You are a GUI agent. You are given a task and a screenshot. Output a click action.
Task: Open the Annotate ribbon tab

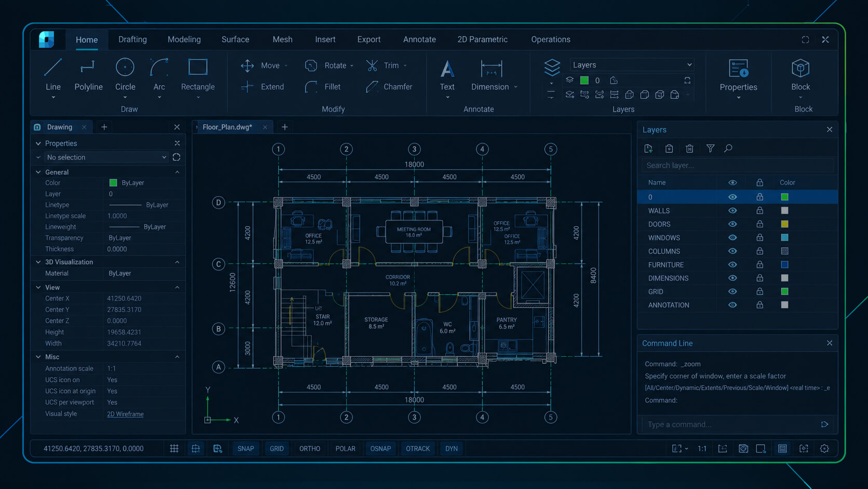point(419,39)
